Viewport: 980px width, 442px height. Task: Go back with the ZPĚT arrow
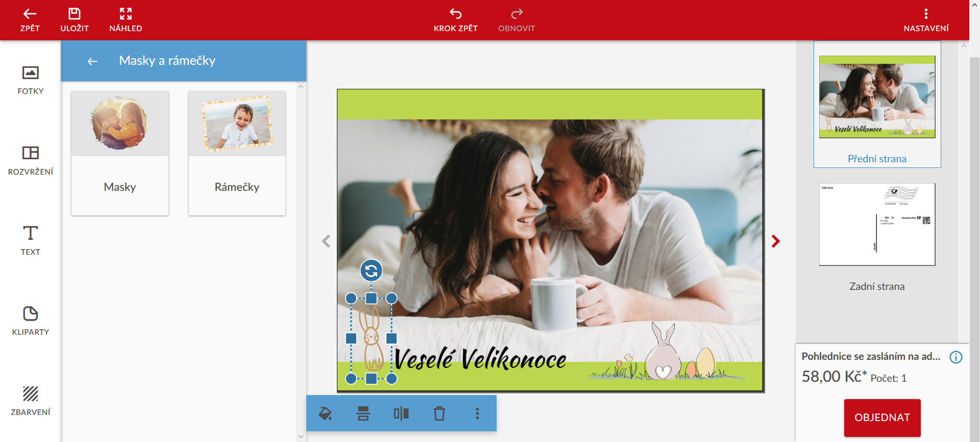pyautogui.click(x=30, y=20)
